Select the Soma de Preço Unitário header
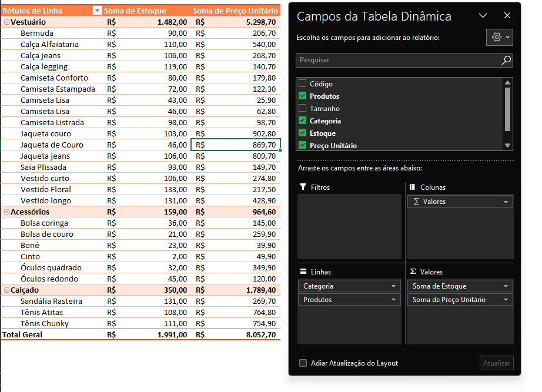 click(235, 11)
